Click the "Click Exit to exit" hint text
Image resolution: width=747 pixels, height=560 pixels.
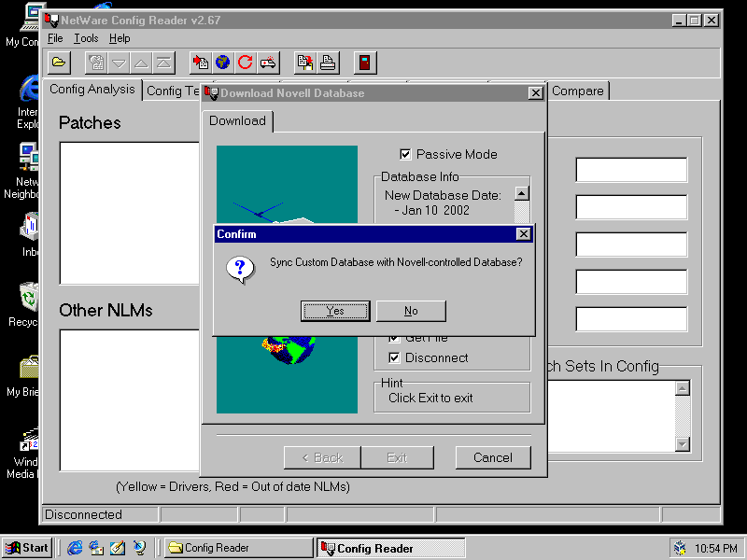pos(430,399)
